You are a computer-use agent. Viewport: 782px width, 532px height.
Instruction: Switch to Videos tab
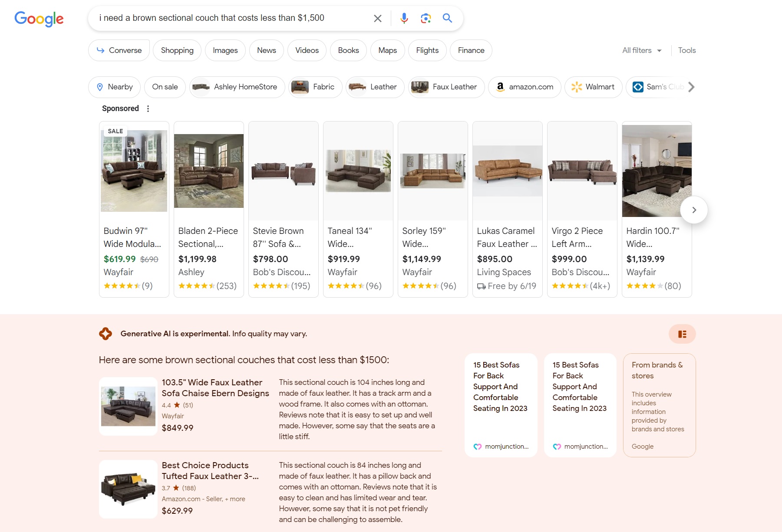[x=307, y=50]
